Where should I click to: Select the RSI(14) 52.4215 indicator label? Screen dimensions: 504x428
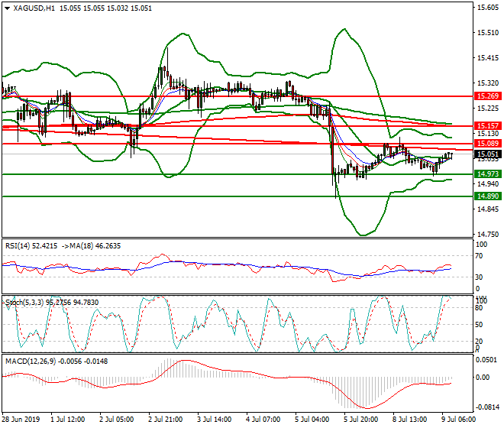click(x=31, y=246)
